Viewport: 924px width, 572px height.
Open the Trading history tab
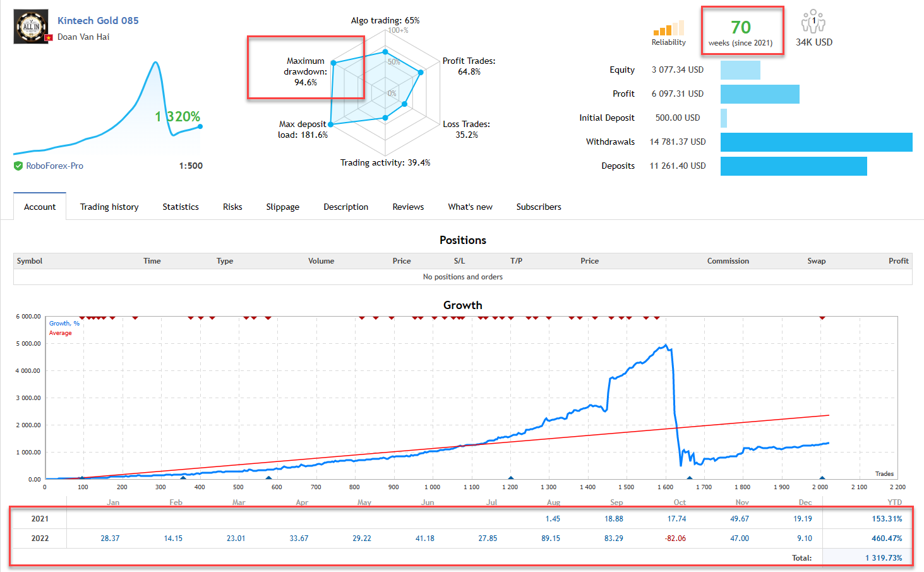(109, 207)
